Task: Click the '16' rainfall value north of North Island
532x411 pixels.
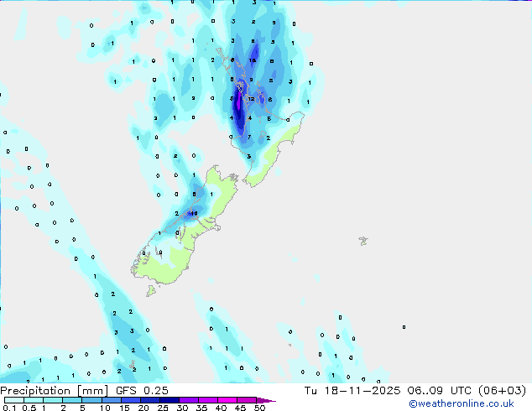Action: tap(252, 60)
